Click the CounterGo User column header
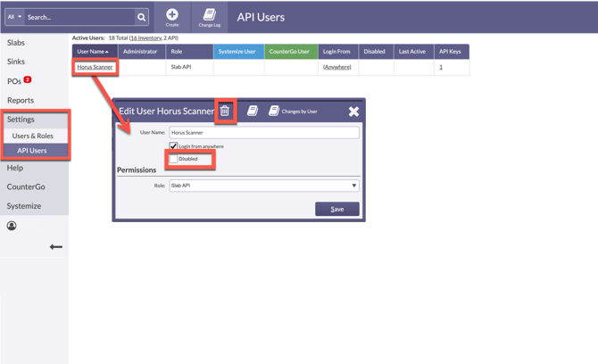Viewport: 598px width, 364px height. [x=291, y=52]
